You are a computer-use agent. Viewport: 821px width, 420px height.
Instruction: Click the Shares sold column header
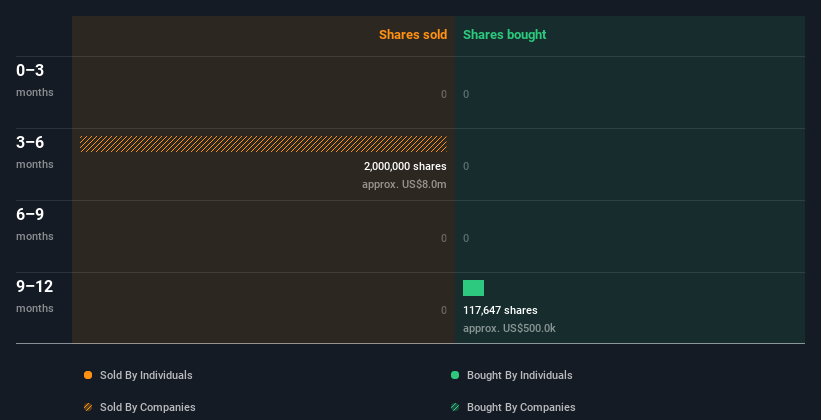pyautogui.click(x=413, y=35)
